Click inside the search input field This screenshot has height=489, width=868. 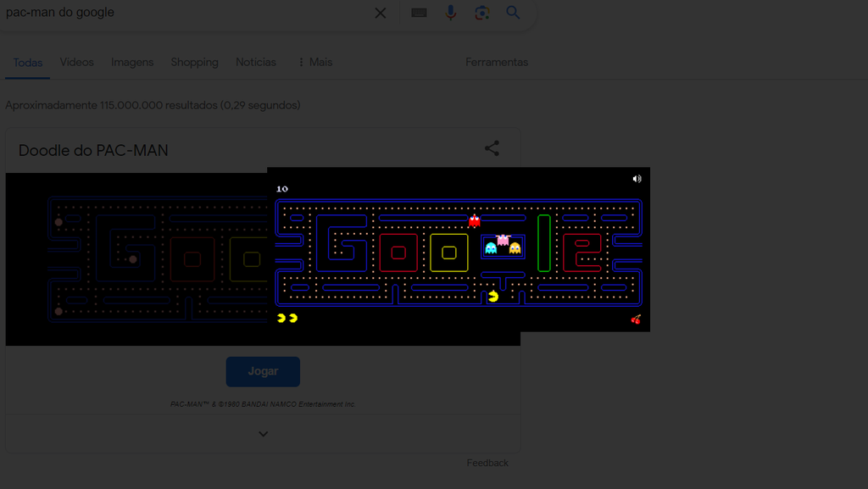170,13
